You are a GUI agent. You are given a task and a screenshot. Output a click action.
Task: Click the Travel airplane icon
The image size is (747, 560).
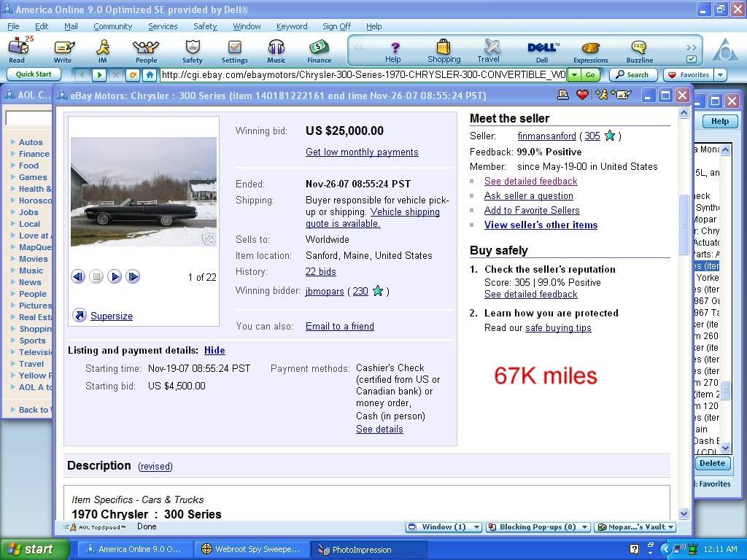(489, 50)
